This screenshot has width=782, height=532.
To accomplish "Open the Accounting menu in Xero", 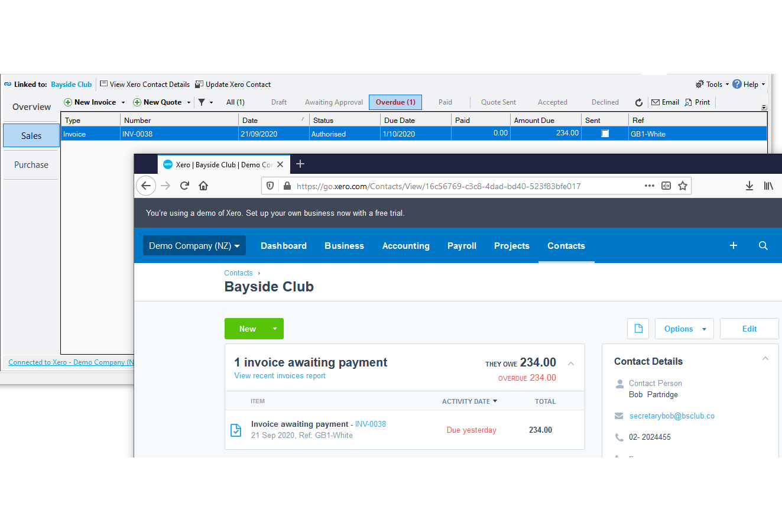I will click(x=406, y=245).
